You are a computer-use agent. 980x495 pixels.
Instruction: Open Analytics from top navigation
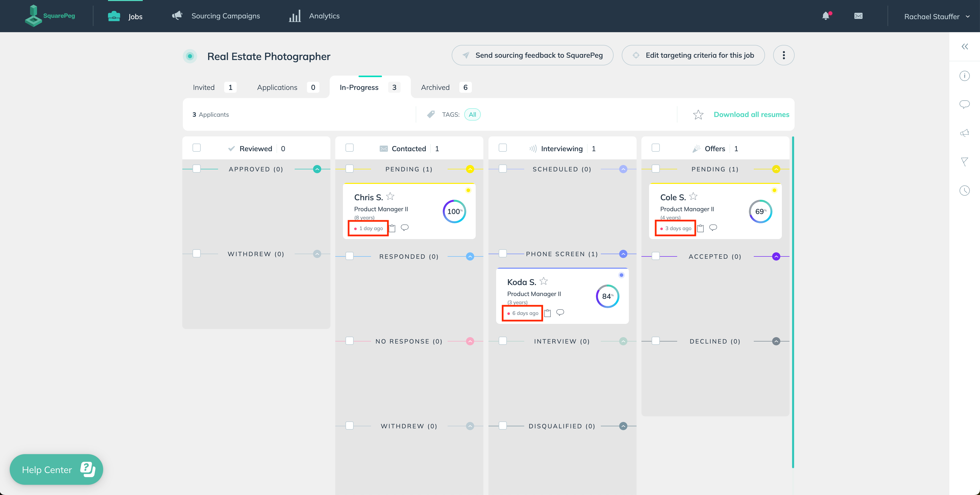pos(314,16)
